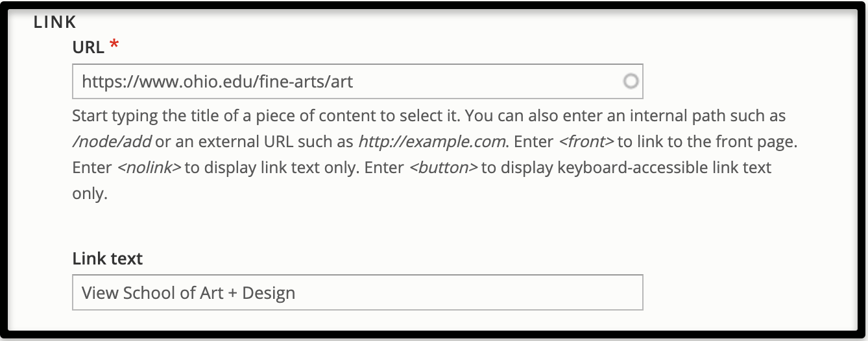Click the autocomplete throbber circle in URL field

[x=631, y=82]
